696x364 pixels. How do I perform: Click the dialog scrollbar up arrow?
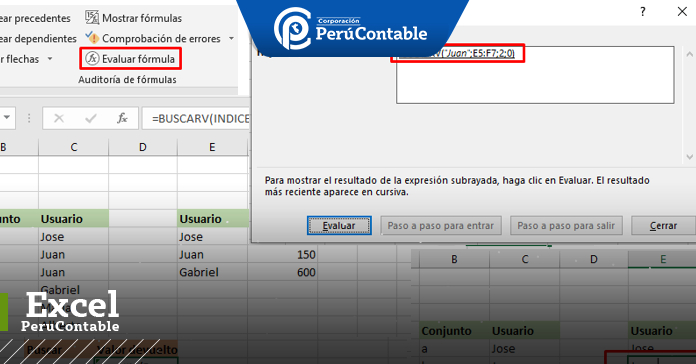pos(689,55)
